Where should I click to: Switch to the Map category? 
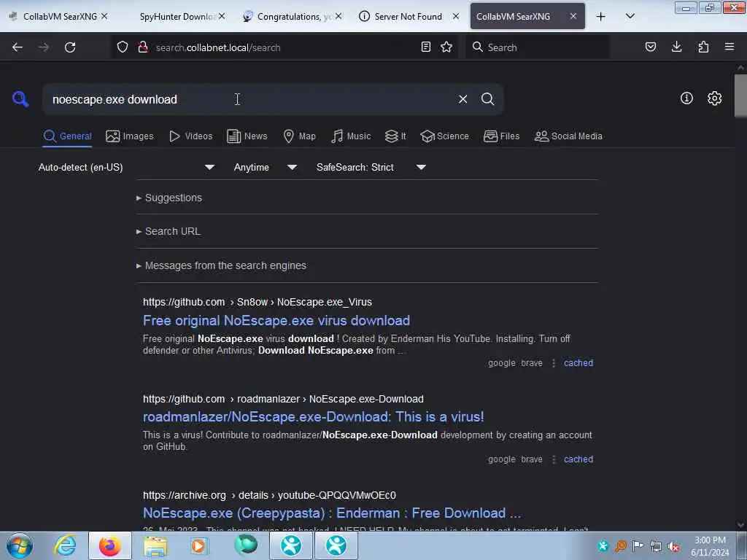299,136
